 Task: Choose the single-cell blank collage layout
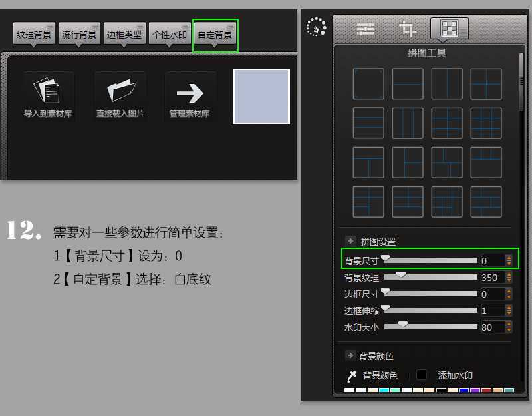(368, 84)
